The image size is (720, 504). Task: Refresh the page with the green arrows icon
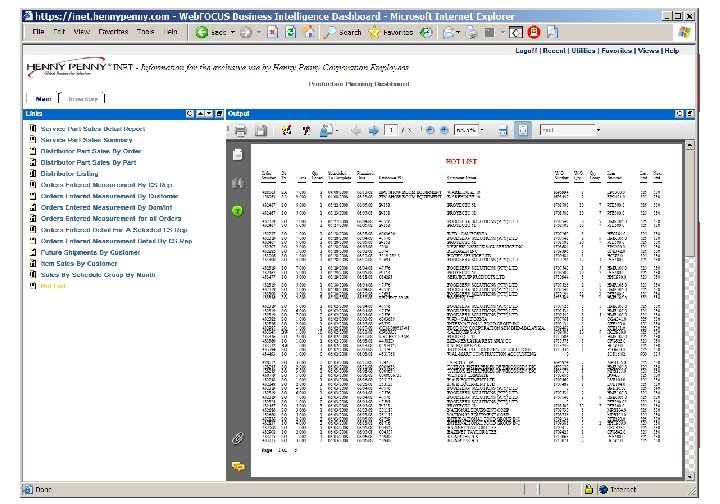290,32
